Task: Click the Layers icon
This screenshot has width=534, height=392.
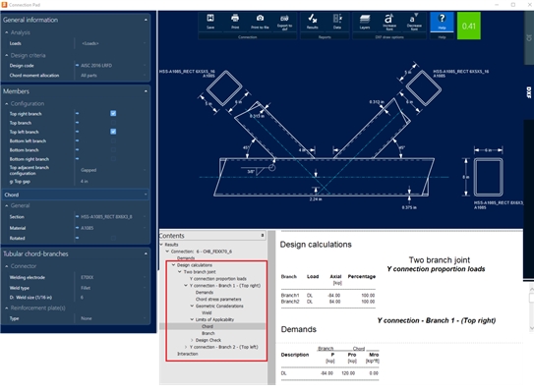Action: tap(365, 22)
